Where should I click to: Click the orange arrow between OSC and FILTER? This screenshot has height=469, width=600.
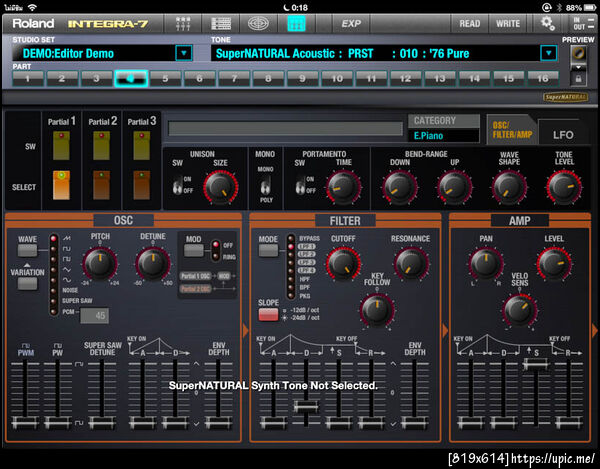tap(246, 331)
